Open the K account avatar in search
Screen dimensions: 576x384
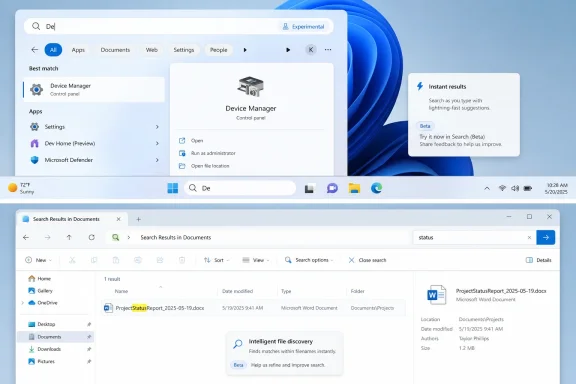[x=311, y=50]
